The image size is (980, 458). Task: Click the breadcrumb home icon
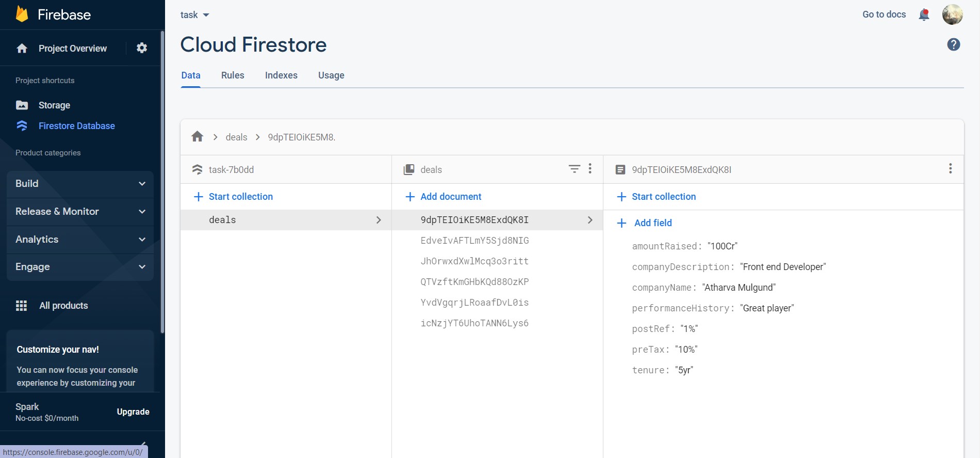(x=197, y=137)
